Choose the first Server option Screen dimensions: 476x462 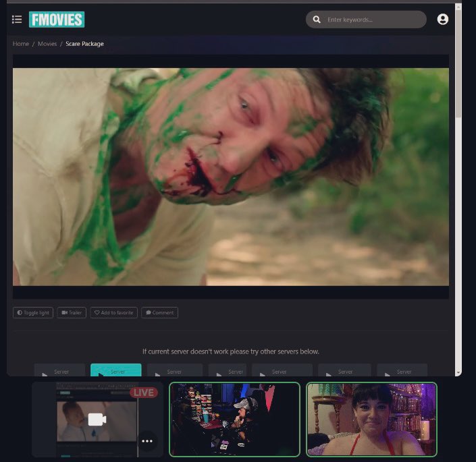[59, 370]
